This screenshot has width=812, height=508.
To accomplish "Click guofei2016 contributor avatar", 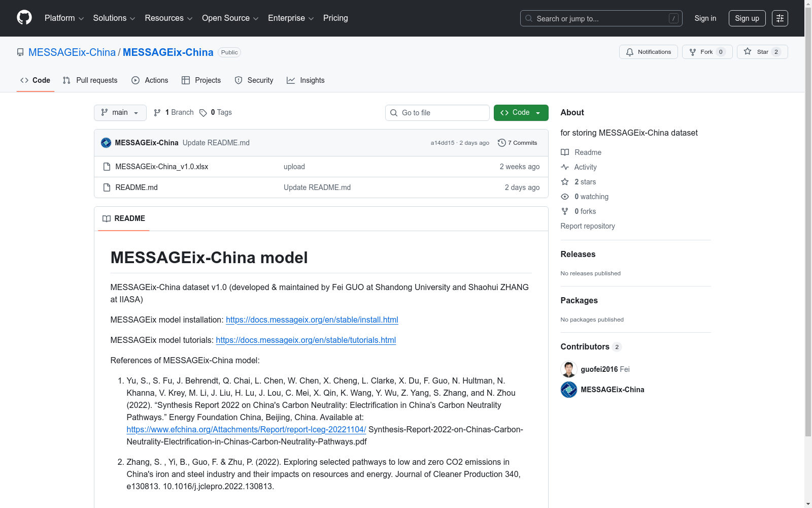I will point(569,369).
